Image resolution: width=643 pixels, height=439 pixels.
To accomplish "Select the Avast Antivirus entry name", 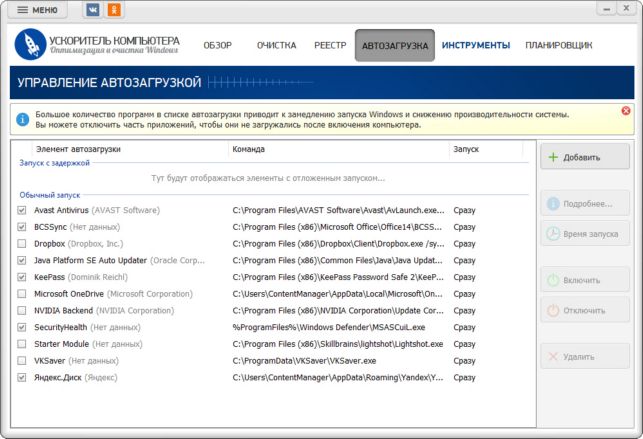I will pos(61,210).
